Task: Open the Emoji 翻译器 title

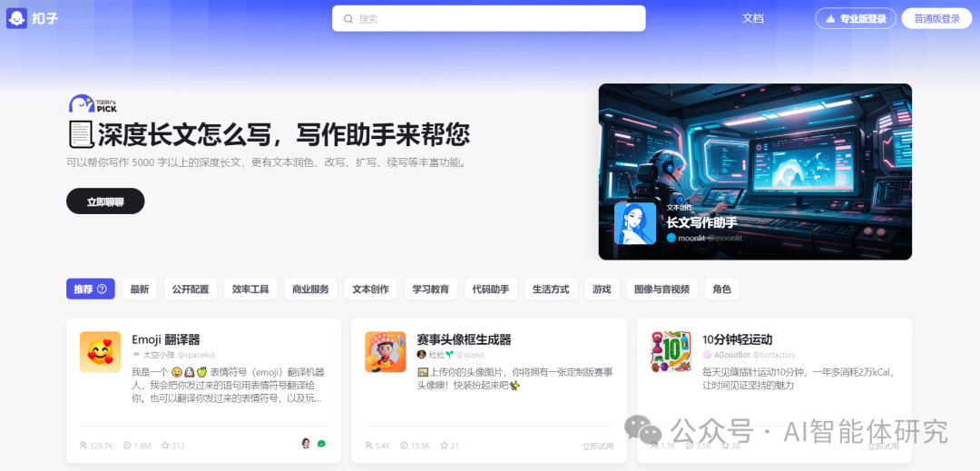Action: click(x=166, y=339)
